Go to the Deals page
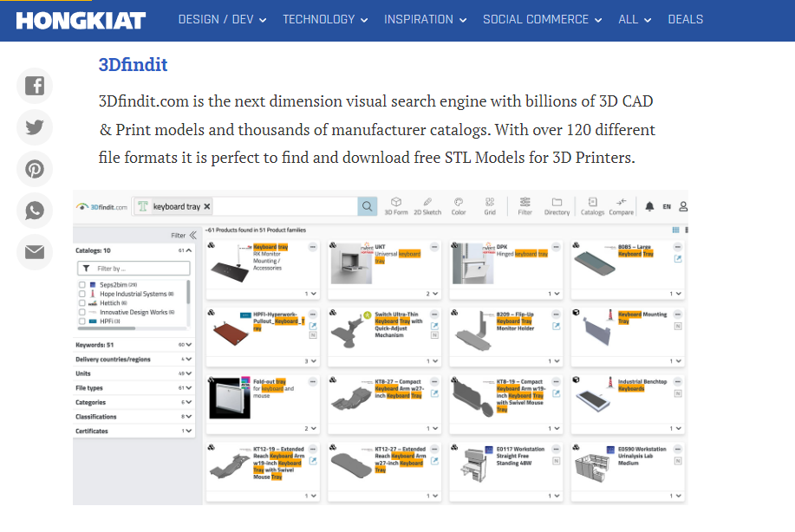The image size is (795, 532). coord(686,20)
